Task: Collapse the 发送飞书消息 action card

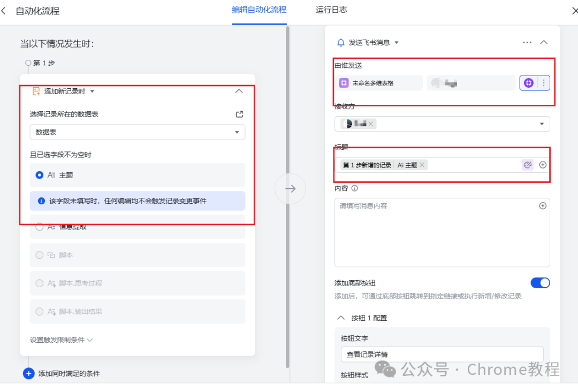Action: pyautogui.click(x=544, y=42)
